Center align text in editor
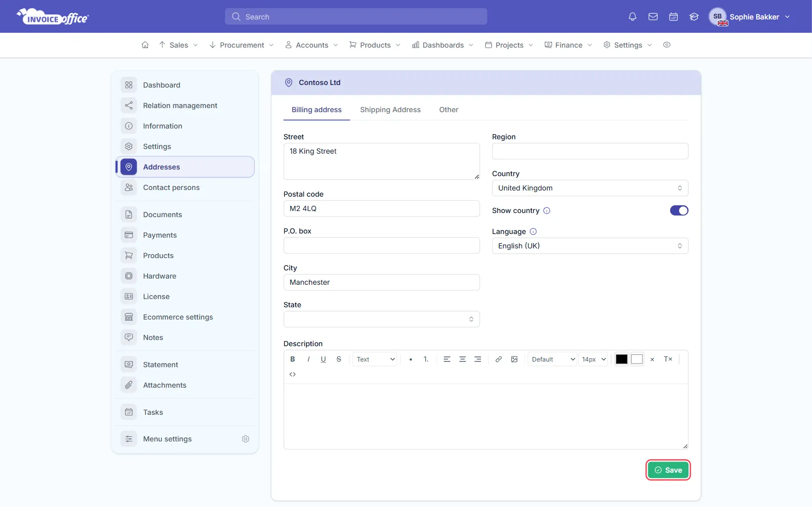The image size is (812, 507). (x=462, y=359)
